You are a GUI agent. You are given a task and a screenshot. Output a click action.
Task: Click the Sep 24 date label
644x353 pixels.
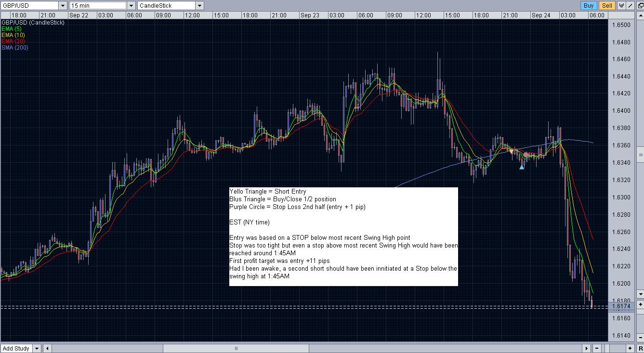541,15
